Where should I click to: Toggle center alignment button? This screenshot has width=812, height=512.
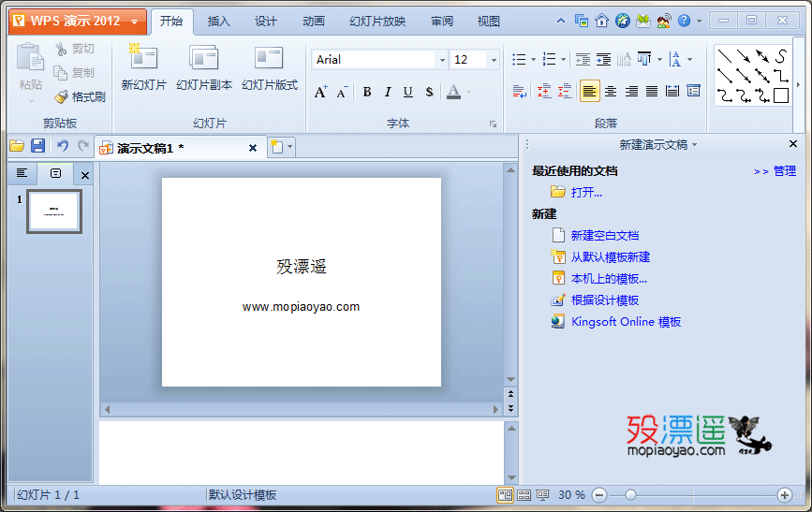[x=611, y=92]
